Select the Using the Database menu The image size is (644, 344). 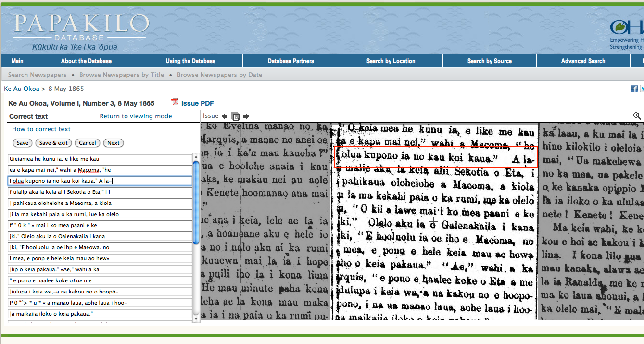click(x=190, y=61)
